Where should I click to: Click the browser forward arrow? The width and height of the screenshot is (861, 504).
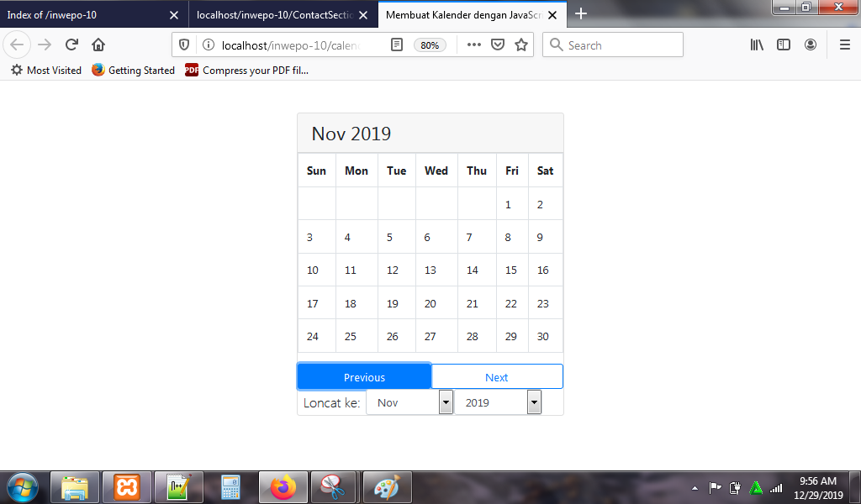click(45, 45)
